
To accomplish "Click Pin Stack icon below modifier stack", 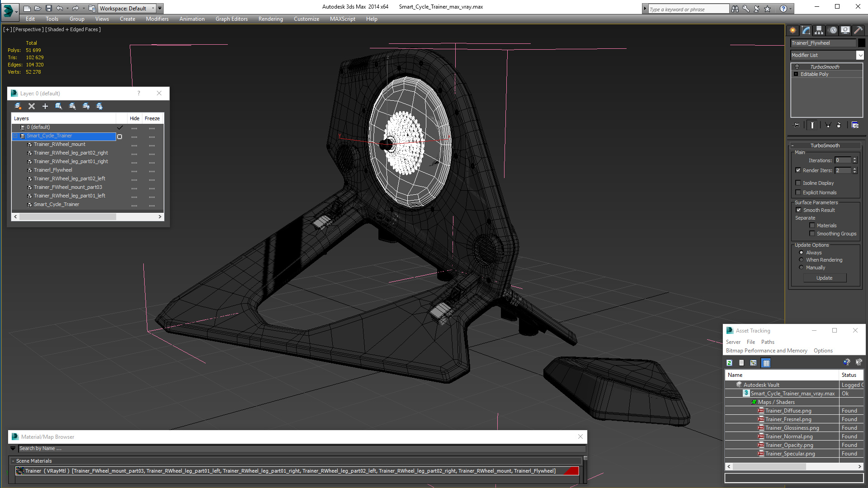I will tap(797, 125).
